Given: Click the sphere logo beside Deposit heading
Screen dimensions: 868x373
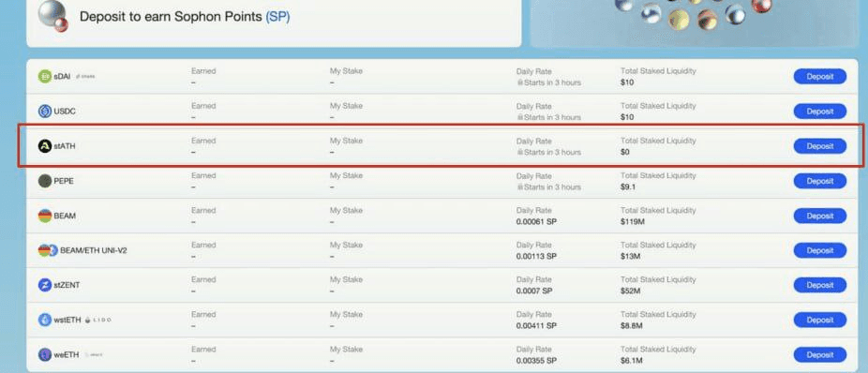Looking at the screenshot, I should (x=53, y=16).
